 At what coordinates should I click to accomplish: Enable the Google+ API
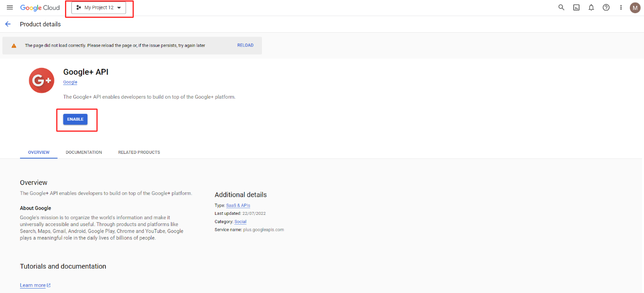[x=75, y=119]
